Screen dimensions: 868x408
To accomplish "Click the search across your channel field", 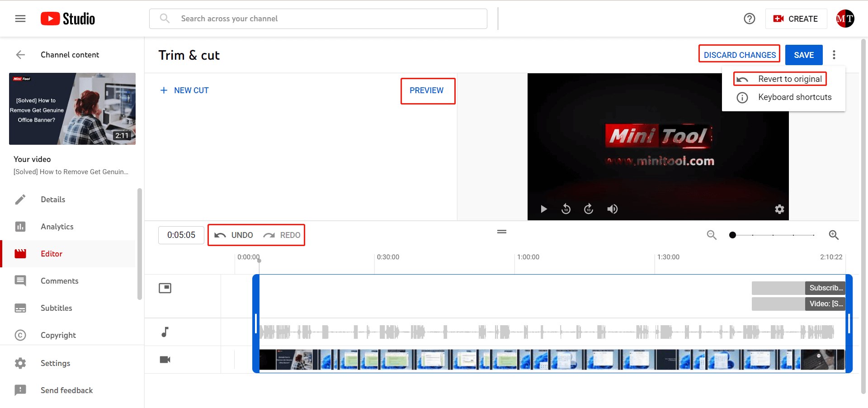I will pyautogui.click(x=318, y=19).
